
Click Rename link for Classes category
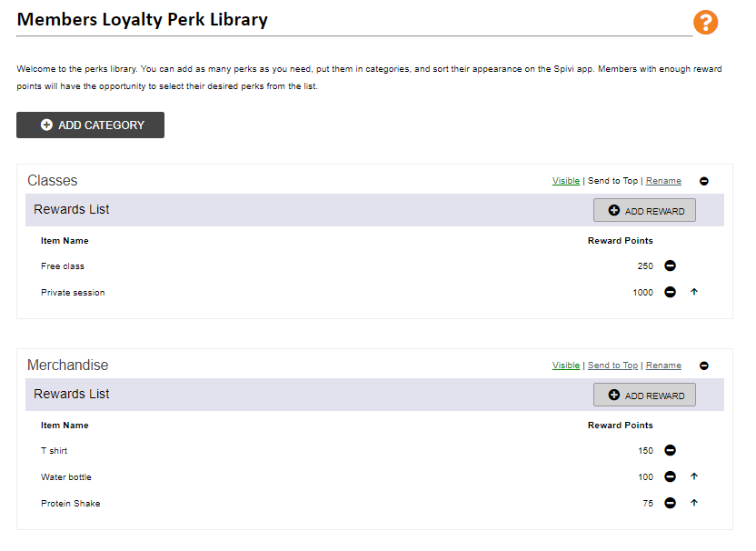coord(663,181)
